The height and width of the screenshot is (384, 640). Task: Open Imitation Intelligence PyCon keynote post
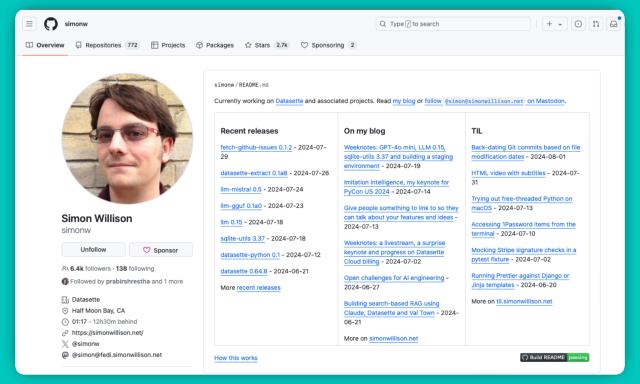click(x=396, y=187)
